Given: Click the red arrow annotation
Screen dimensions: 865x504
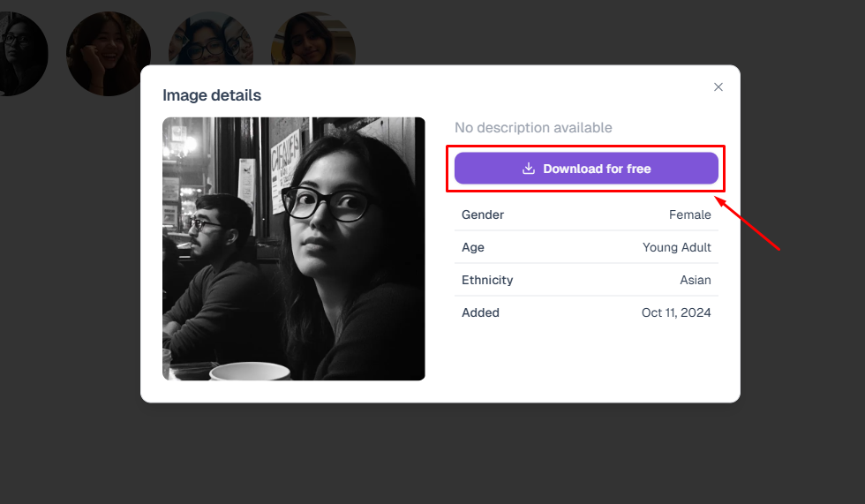Looking at the screenshot, I should point(748,224).
